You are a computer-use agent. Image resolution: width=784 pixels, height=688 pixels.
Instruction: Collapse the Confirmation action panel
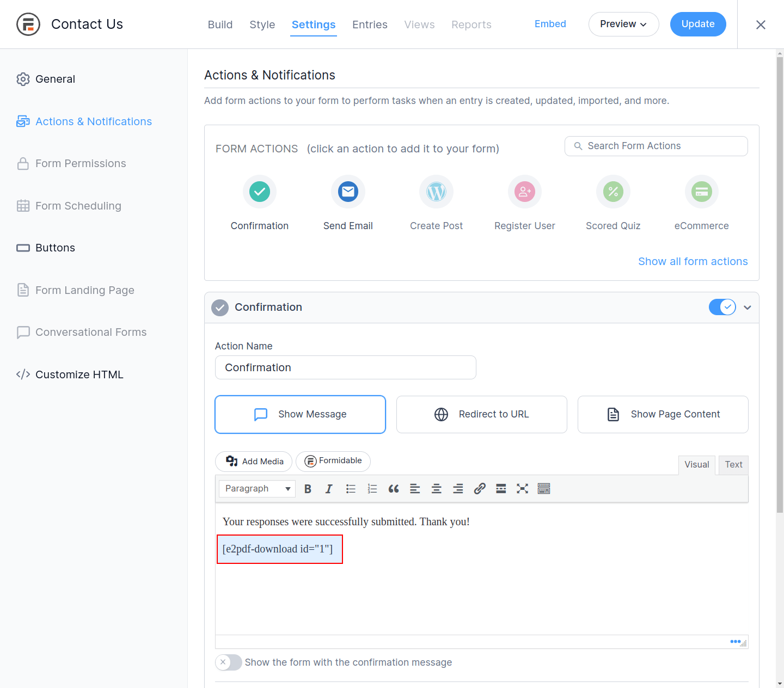tap(748, 307)
